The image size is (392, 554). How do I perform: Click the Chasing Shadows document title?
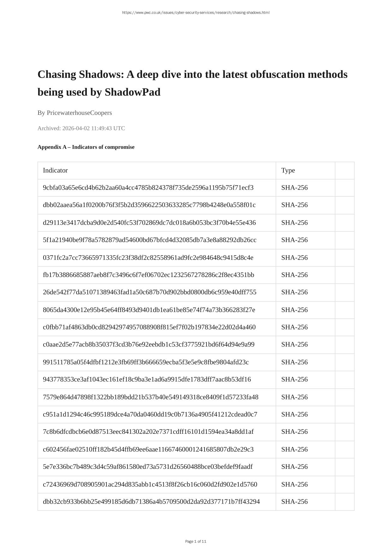click(192, 83)
